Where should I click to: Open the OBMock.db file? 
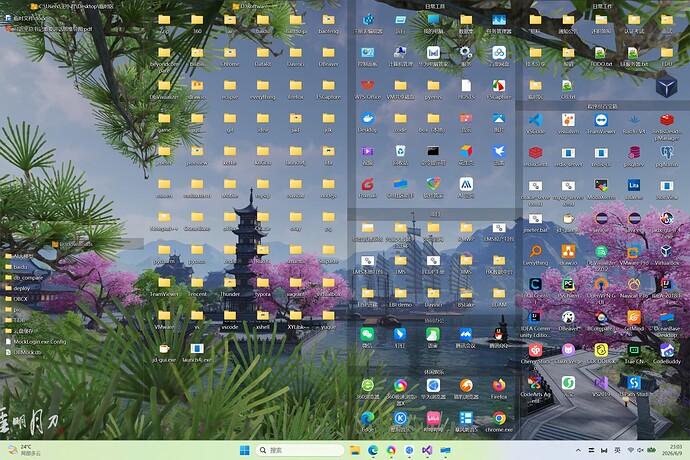[23, 352]
